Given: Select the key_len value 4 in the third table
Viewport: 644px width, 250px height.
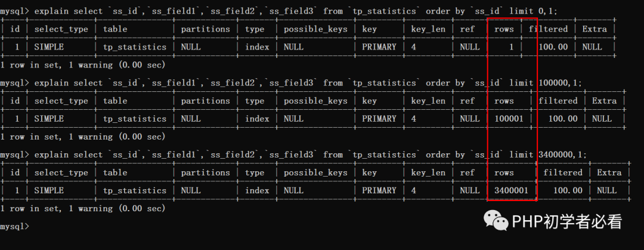Looking at the screenshot, I should [414, 190].
